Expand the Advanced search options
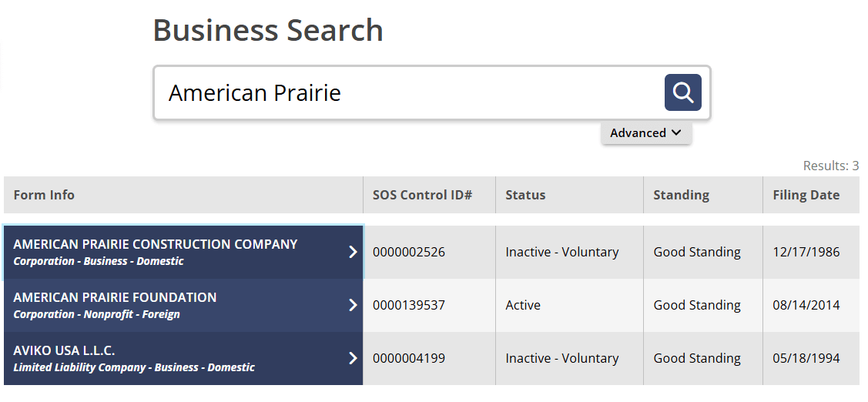The width and height of the screenshot is (868, 402). click(645, 133)
